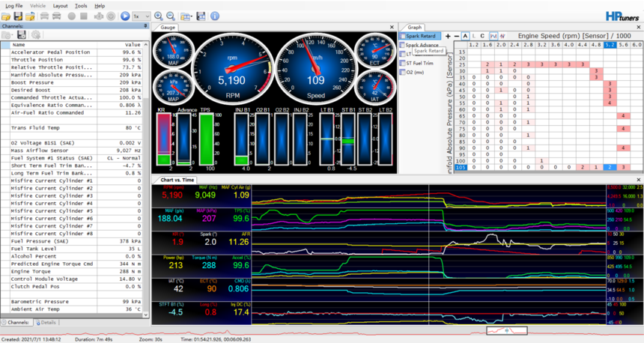Open the layout file dropdown icon

[186, 16]
